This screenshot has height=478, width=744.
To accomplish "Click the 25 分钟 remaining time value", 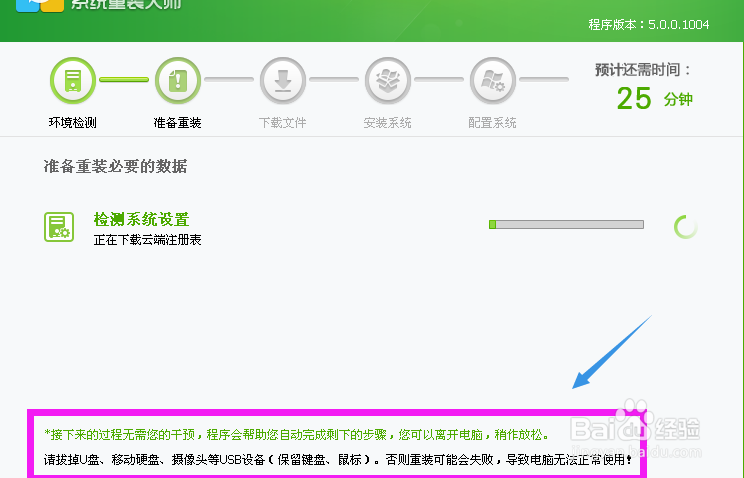I will pyautogui.click(x=654, y=98).
